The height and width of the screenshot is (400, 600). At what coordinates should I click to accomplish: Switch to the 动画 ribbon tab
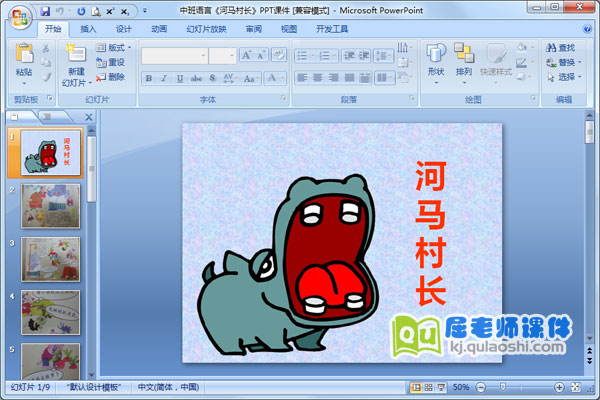tap(159, 29)
